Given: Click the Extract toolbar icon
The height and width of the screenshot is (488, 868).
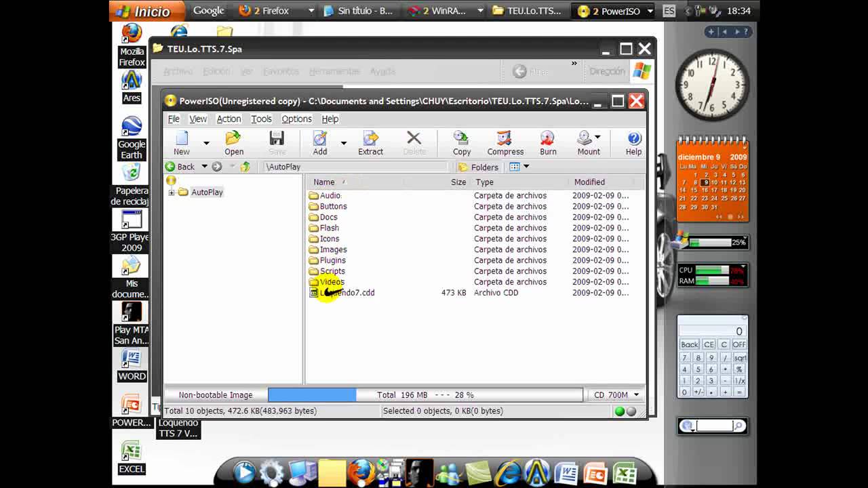Looking at the screenshot, I should click(x=370, y=143).
